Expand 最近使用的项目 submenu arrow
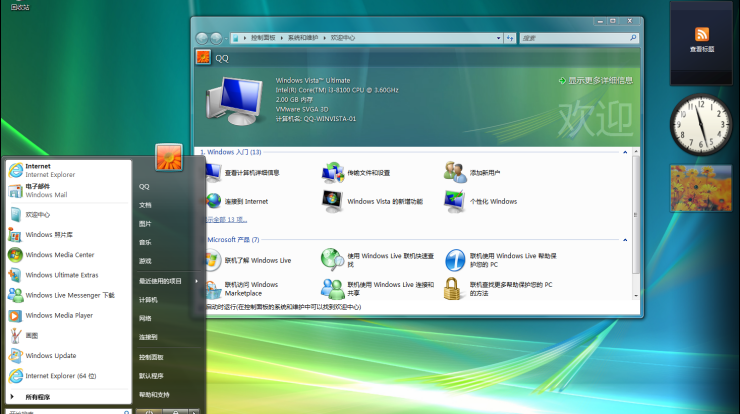This screenshot has width=740, height=414. coord(196,281)
